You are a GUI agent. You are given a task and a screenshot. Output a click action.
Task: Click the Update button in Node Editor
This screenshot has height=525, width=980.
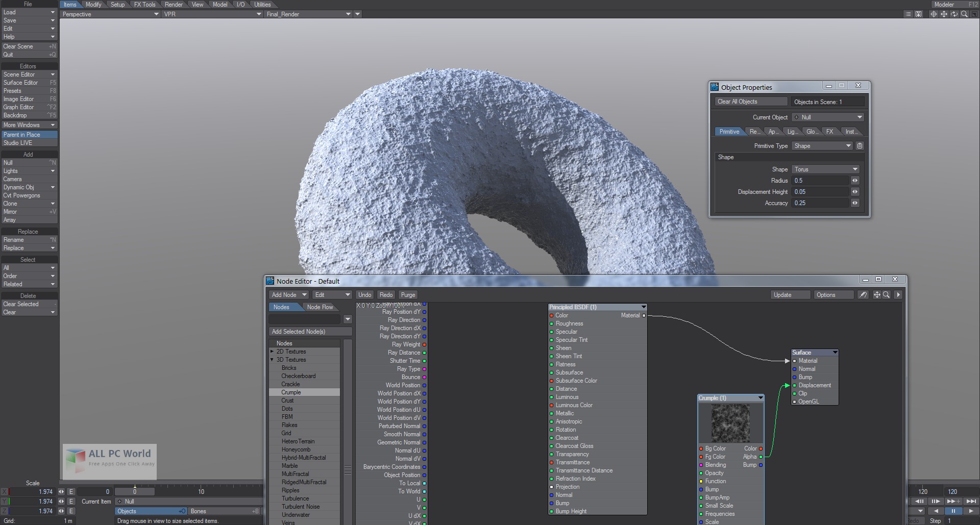790,295
